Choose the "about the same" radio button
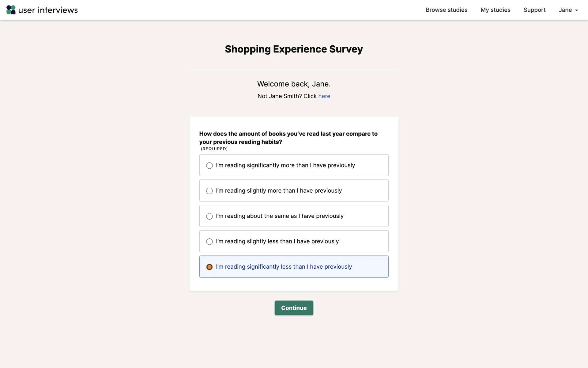This screenshot has width=588, height=368. (209, 217)
